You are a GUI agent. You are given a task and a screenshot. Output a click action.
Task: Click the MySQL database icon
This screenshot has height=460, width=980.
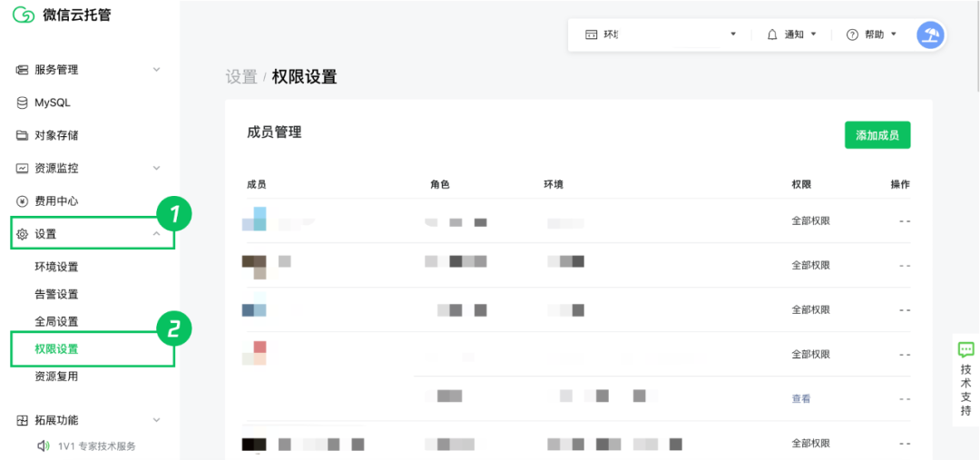22,103
